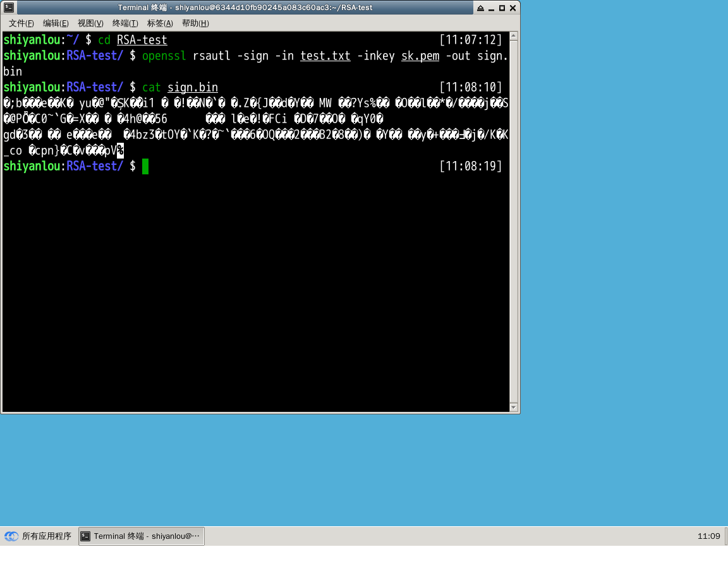The image size is (728, 566).
Task: Maximize the Terminal window
Action: [502, 8]
